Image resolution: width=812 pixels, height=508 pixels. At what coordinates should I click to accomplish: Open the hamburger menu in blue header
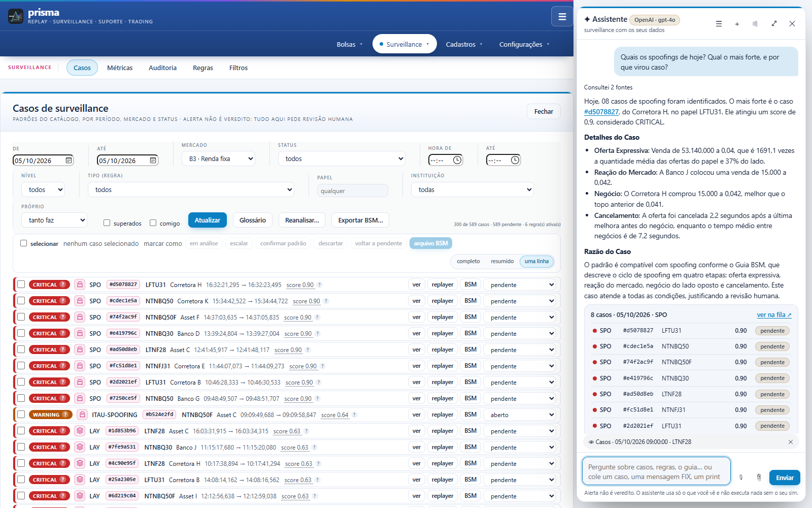562,16
